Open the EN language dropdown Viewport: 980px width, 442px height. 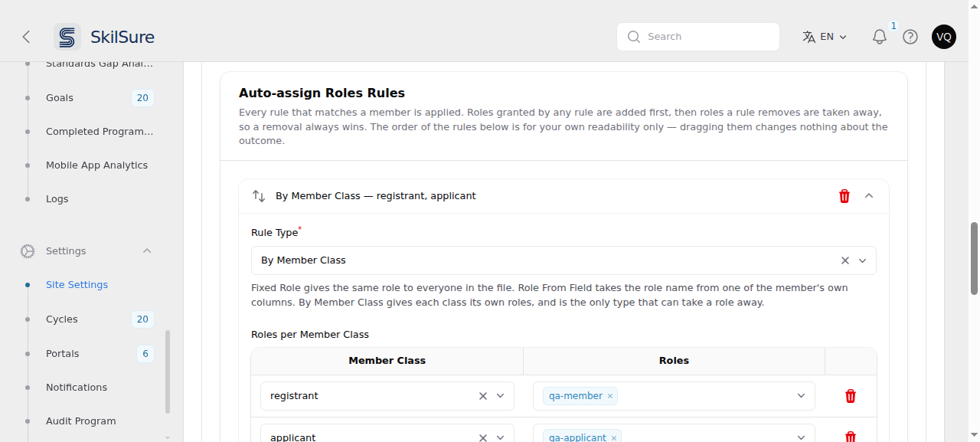(825, 37)
